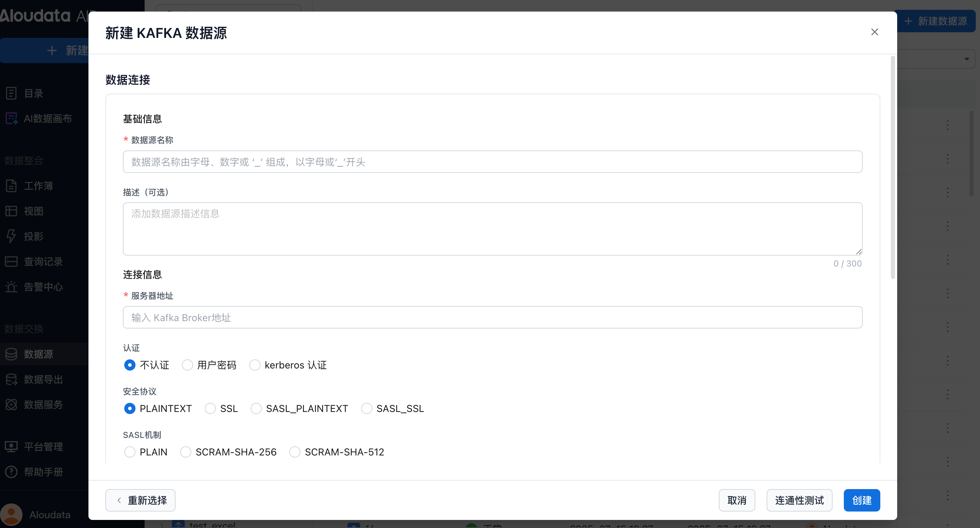980x528 pixels.
Task: Click the 连通性测试 button
Action: (799, 500)
